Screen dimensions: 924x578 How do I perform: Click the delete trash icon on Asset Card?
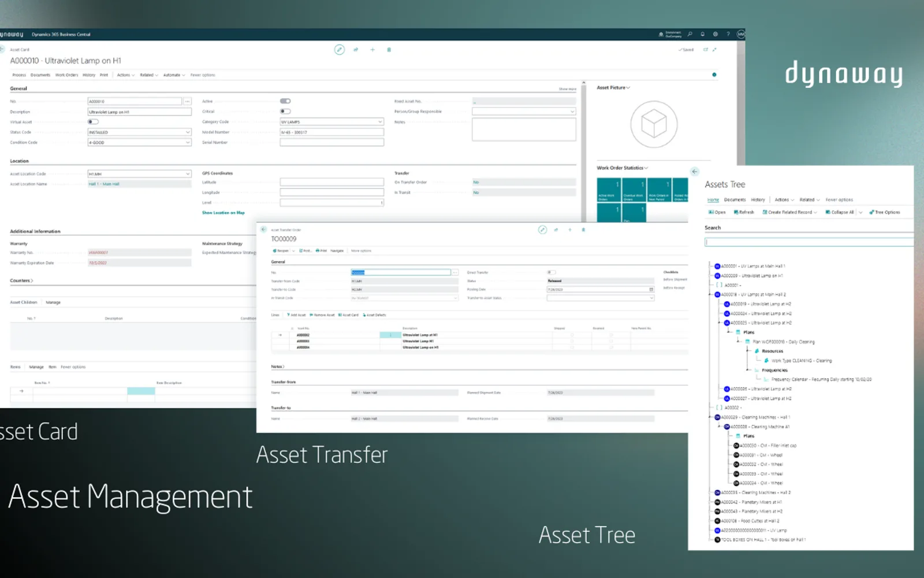pyautogui.click(x=389, y=50)
